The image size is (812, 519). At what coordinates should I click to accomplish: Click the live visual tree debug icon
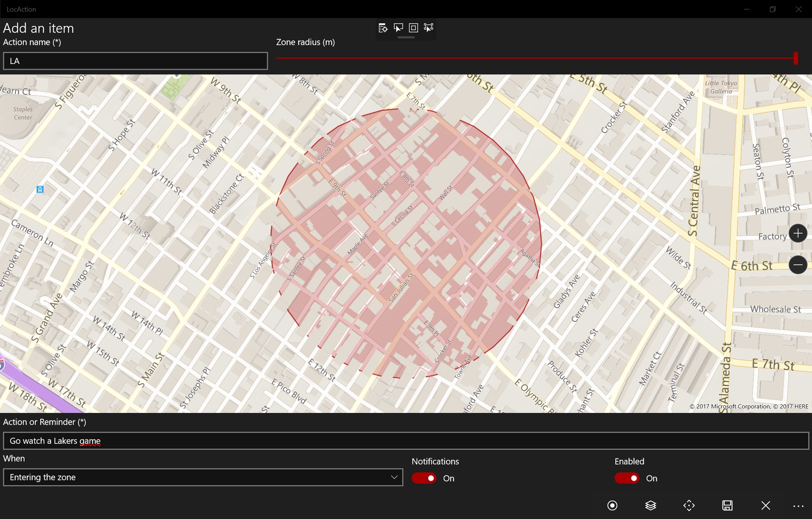tap(383, 28)
